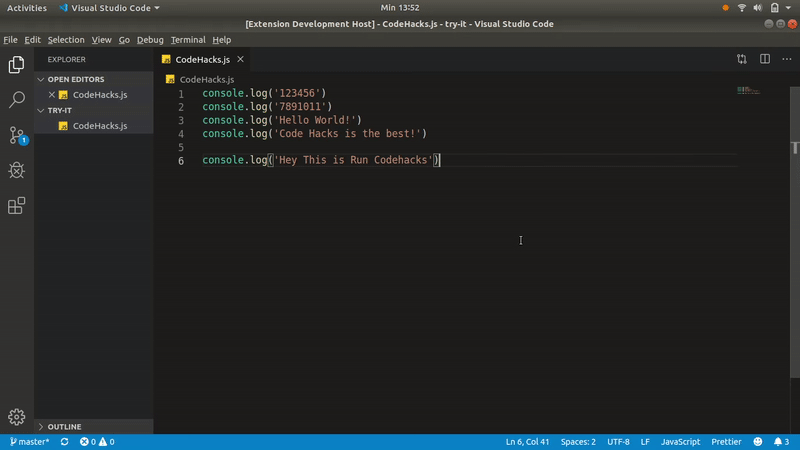Open the editor More Actions menu
Screen dimensions: 800x450
point(787,59)
